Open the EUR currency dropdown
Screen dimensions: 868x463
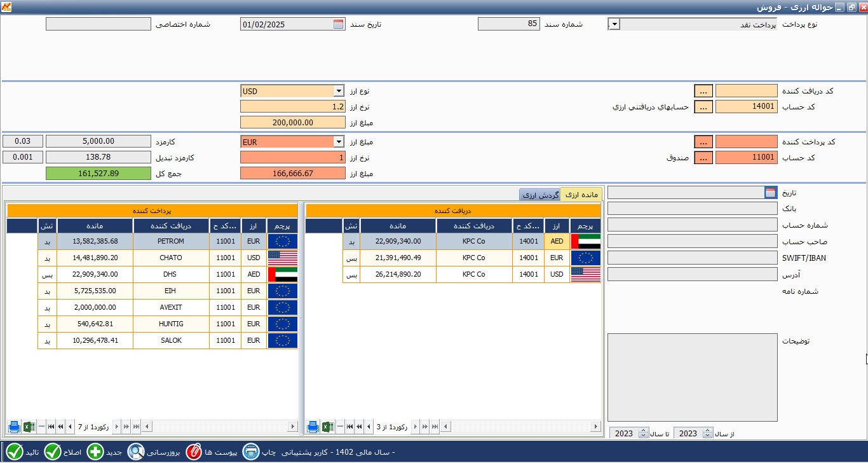tap(339, 142)
